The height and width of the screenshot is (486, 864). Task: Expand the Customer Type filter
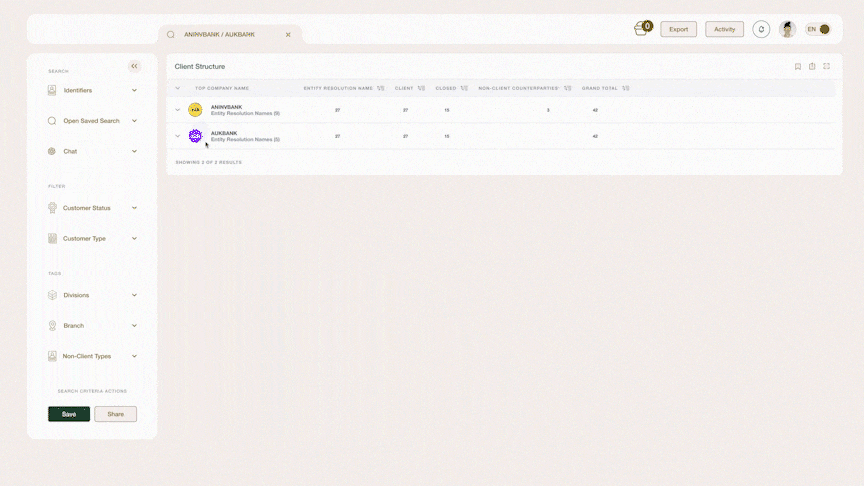point(134,239)
